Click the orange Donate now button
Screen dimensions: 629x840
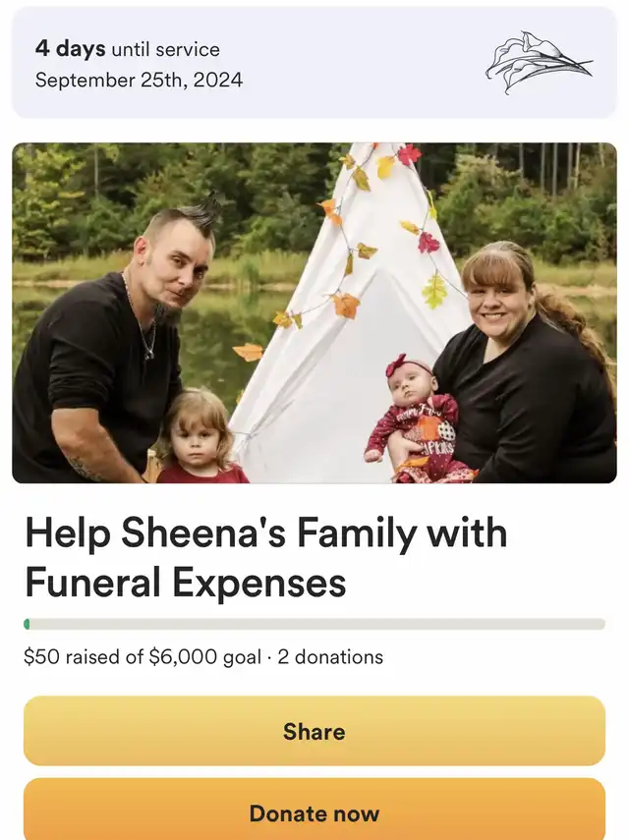point(314,810)
